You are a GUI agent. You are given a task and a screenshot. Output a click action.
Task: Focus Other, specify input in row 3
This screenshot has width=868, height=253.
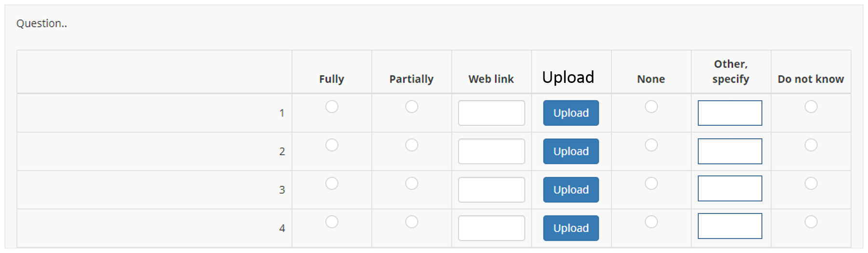click(730, 188)
